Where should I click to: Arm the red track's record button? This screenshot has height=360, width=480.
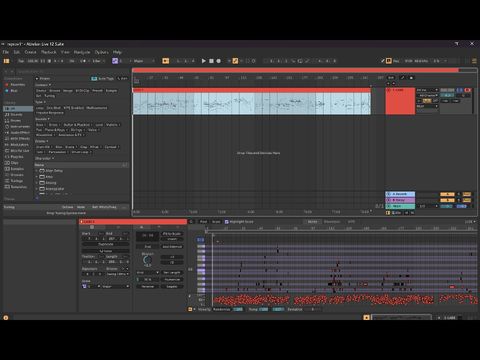tap(467, 90)
